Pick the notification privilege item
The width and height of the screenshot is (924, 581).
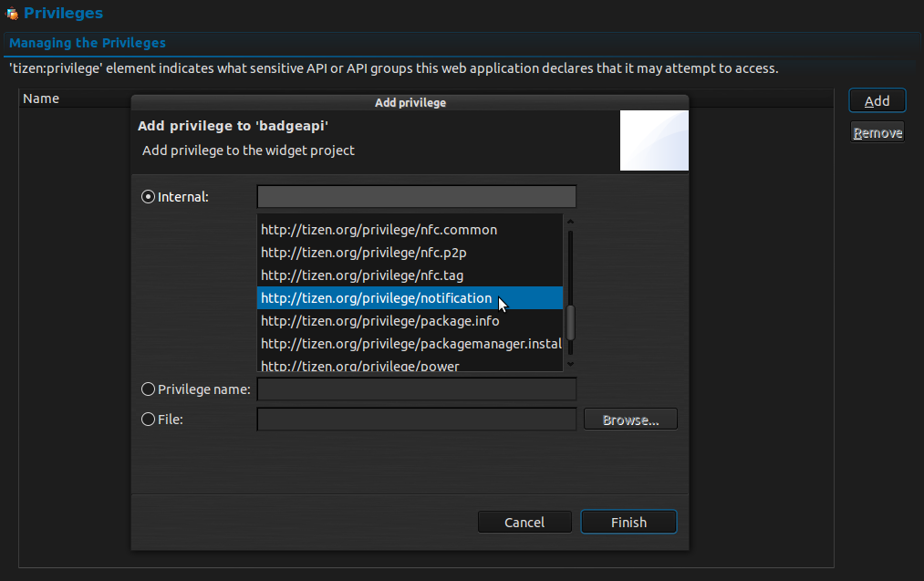tap(376, 298)
